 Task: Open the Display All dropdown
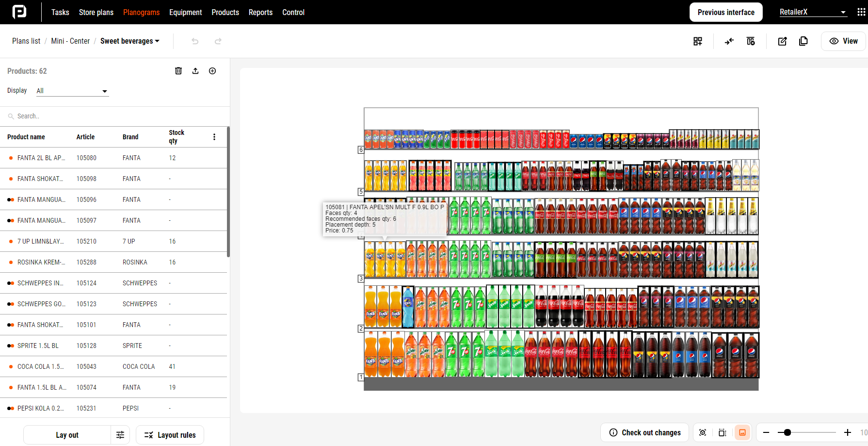click(72, 91)
